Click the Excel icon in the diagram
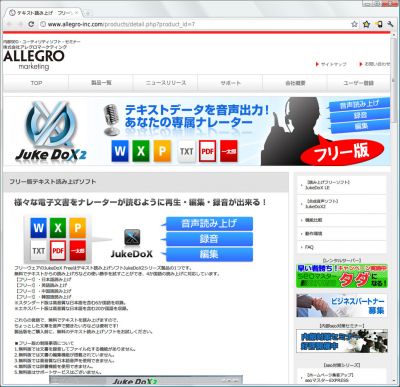This screenshot has width=400, height=387. click(x=58, y=228)
